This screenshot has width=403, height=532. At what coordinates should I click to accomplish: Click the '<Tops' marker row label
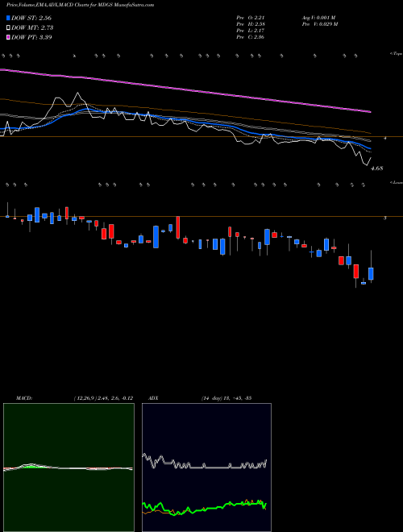[x=396, y=54]
